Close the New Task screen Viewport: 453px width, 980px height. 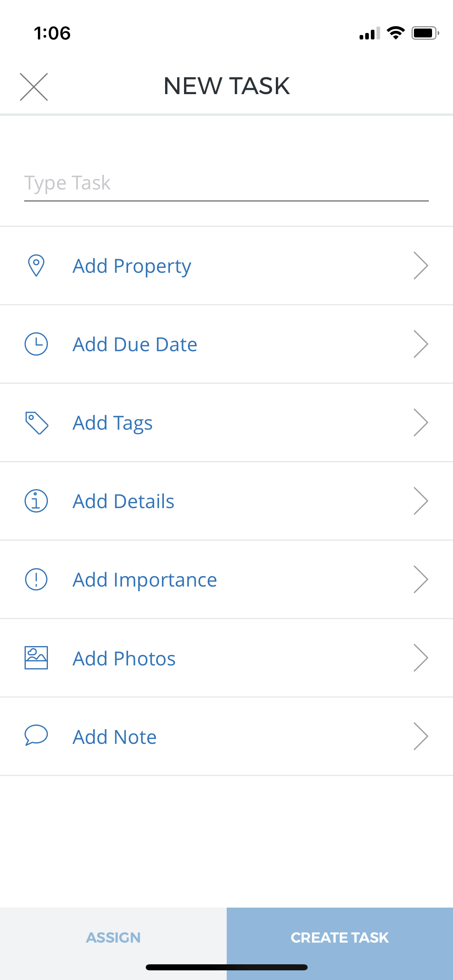(x=34, y=87)
